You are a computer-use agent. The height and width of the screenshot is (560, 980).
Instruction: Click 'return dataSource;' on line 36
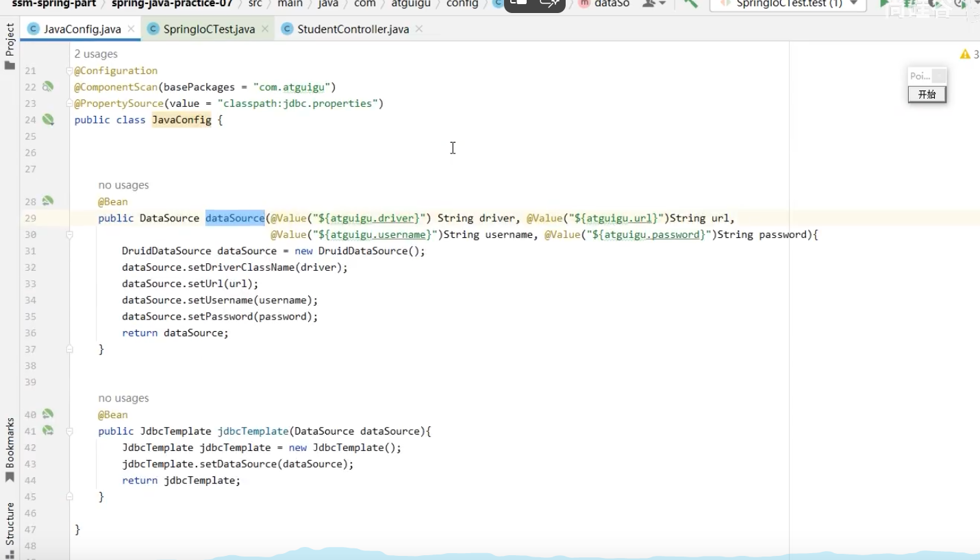tap(175, 333)
